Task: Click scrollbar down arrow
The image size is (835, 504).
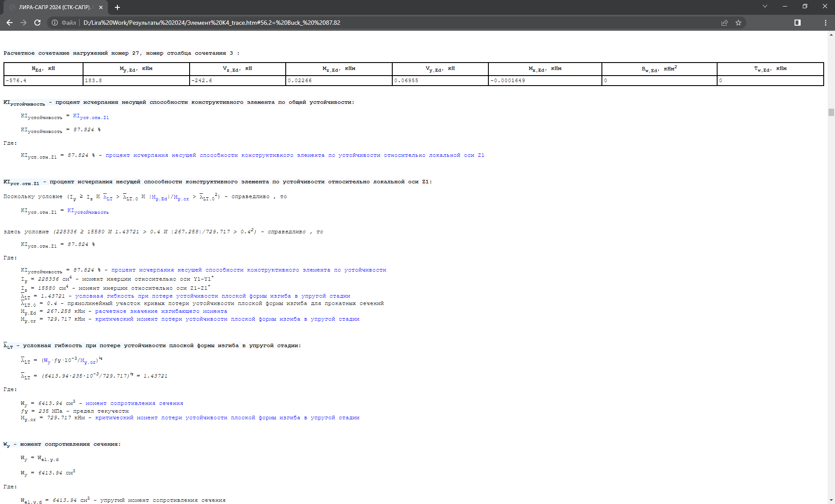Action: click(831, 500)
